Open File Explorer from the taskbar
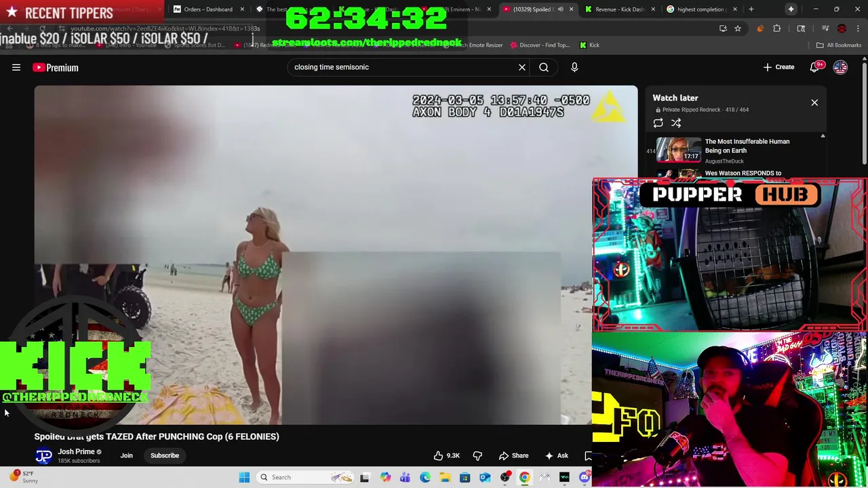Viewport: 868px width, 488px height. point(445,477)
